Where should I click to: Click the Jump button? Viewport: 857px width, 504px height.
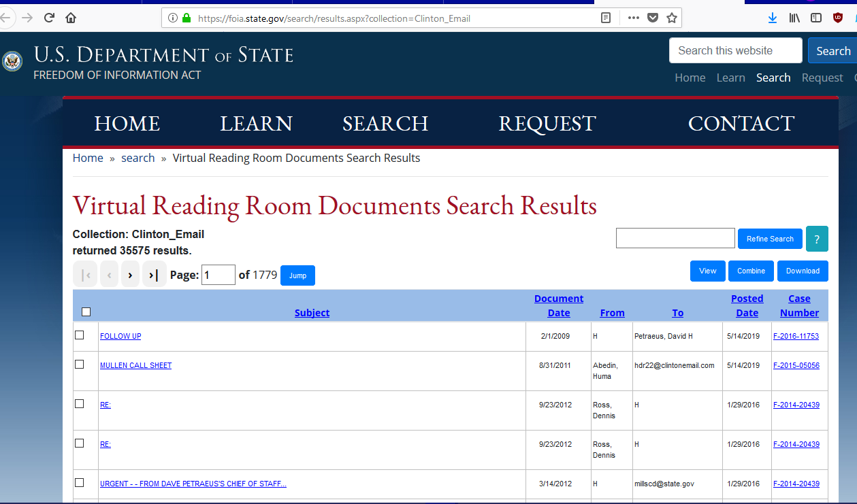click(297, 275)
